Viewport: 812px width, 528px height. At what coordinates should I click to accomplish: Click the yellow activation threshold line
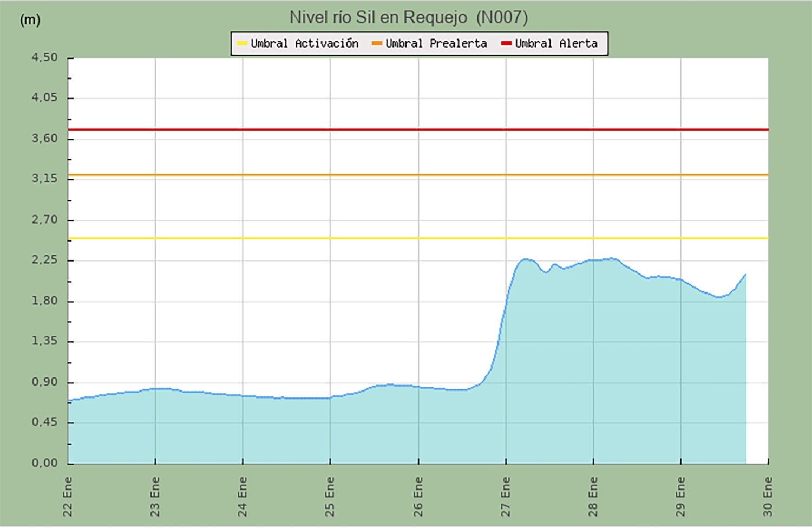(417, 238)
